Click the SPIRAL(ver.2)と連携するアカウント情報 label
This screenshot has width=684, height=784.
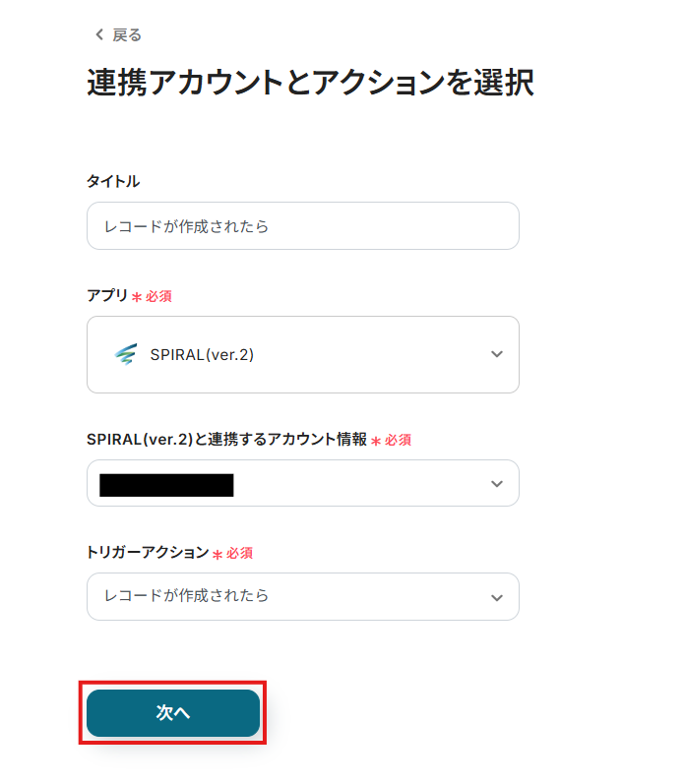[226, 440]
